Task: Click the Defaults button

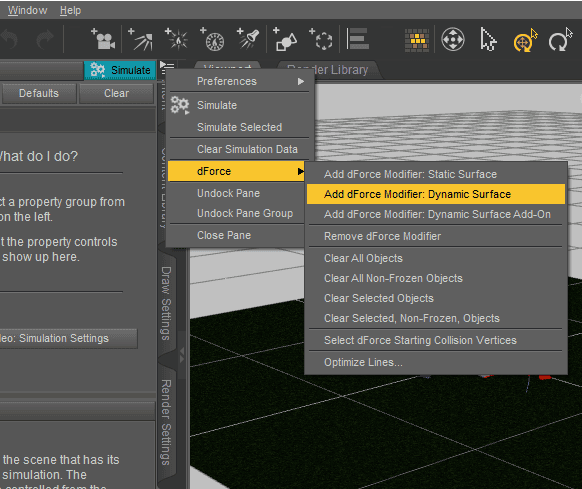Action: point(39,93)
